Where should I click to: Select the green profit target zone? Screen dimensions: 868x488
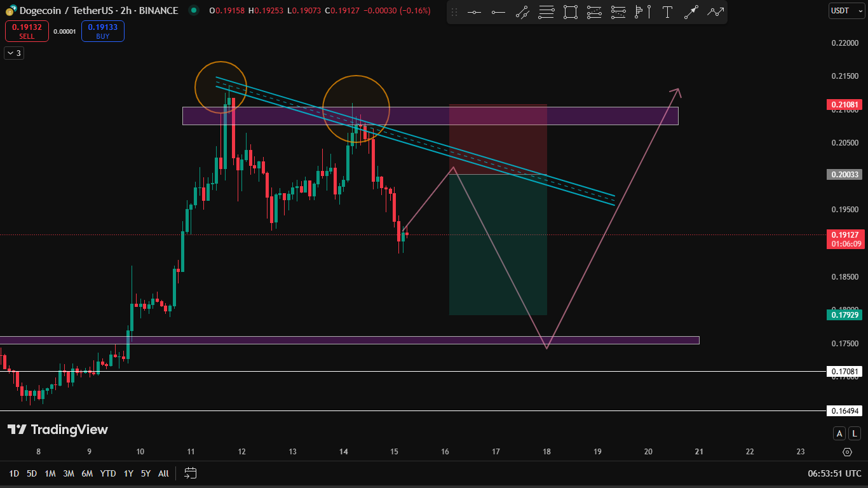tap(498, 245)
